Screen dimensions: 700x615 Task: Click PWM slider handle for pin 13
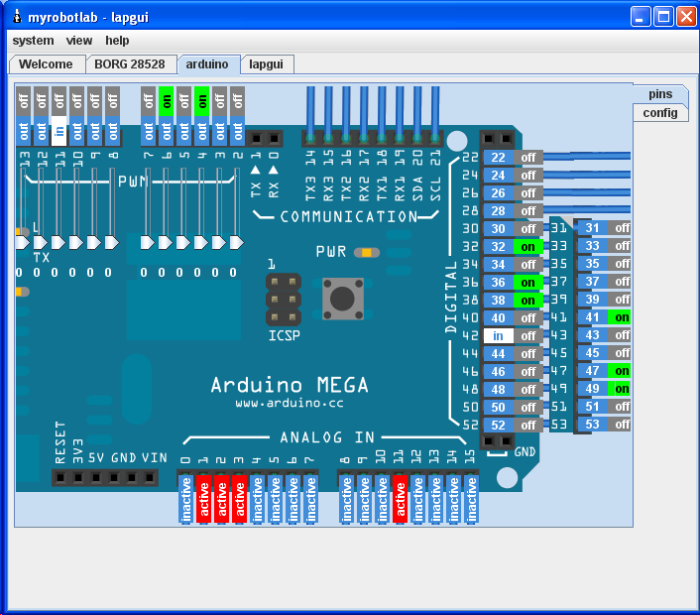[x=23, y=242]
